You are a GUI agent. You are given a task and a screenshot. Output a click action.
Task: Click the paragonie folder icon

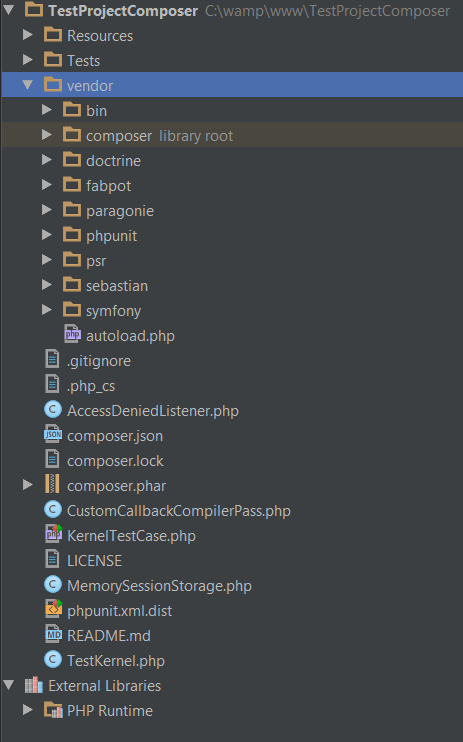[72, 210]
